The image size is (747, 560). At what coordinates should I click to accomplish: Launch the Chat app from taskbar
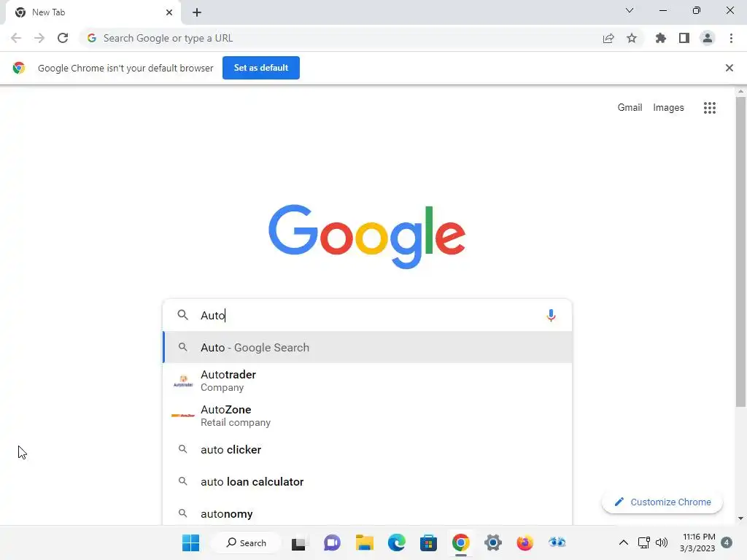332,542
